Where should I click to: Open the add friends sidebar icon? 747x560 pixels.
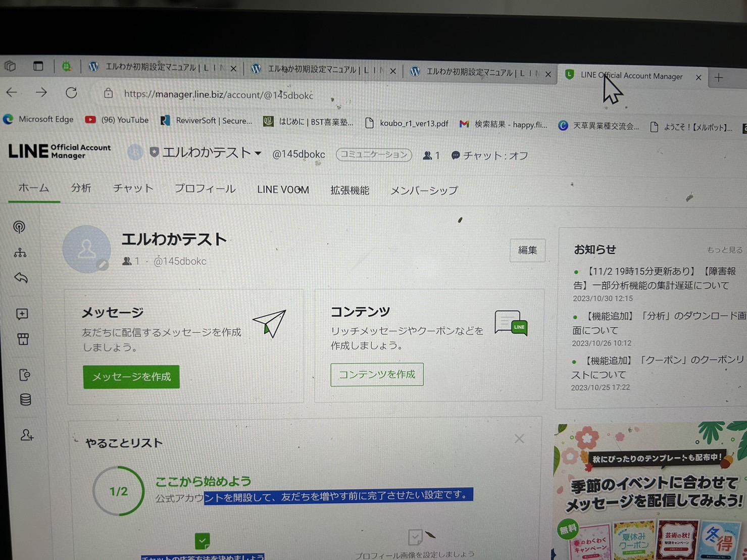27,435
